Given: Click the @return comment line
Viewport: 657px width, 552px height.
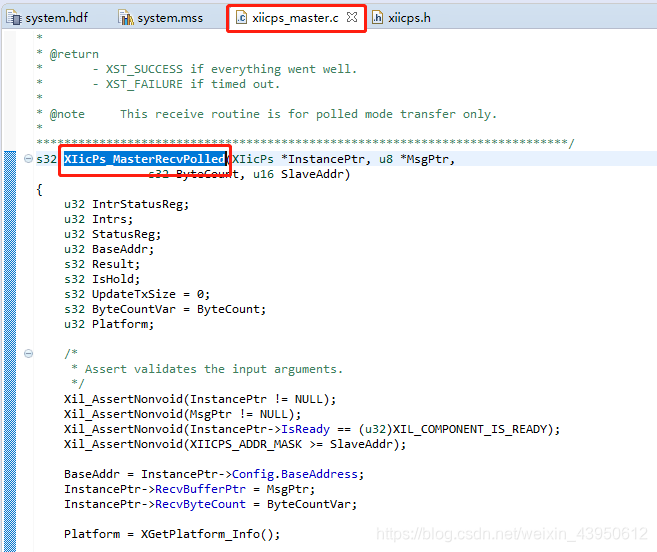Looking at the screenshot, I should (67, 54).
